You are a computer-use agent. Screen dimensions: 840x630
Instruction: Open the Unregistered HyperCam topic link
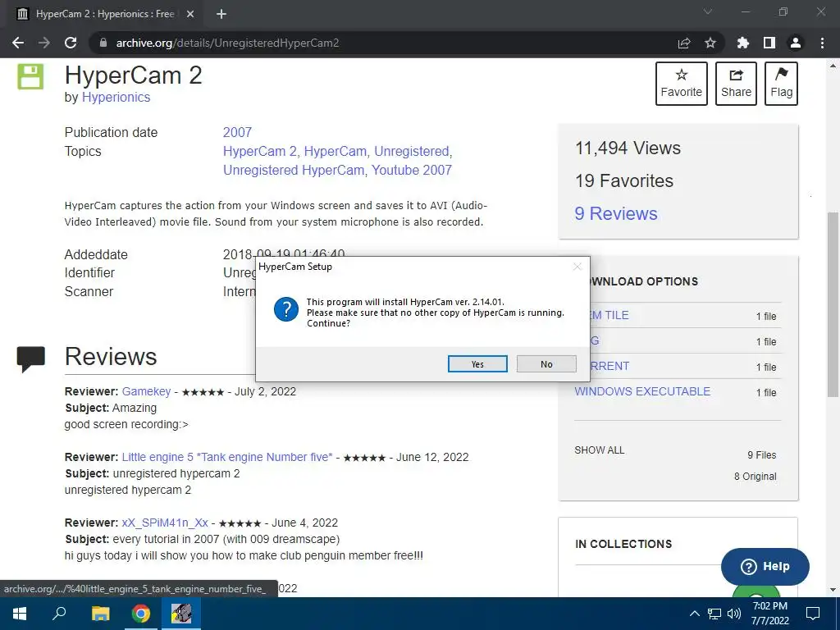coord(294,170)
